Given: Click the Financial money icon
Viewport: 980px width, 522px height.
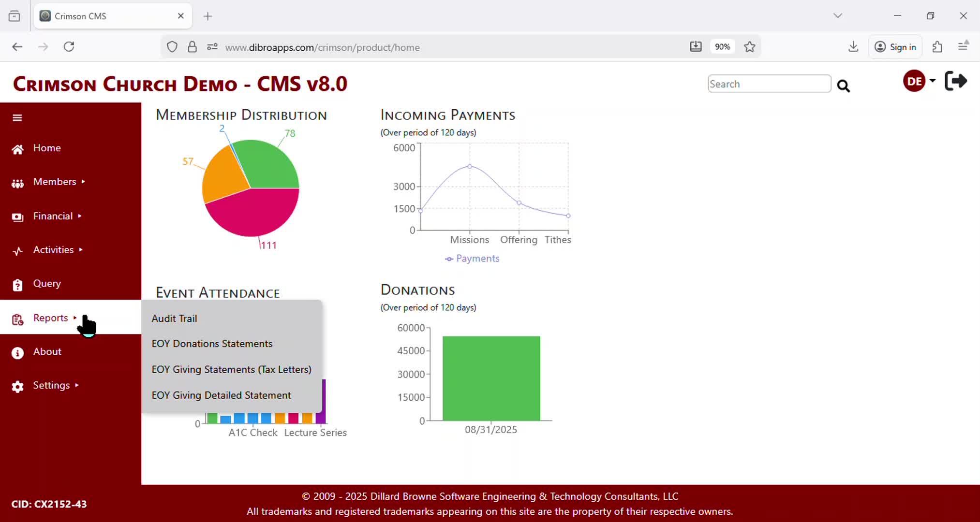Looking at the screenshot, I should 17,217.
